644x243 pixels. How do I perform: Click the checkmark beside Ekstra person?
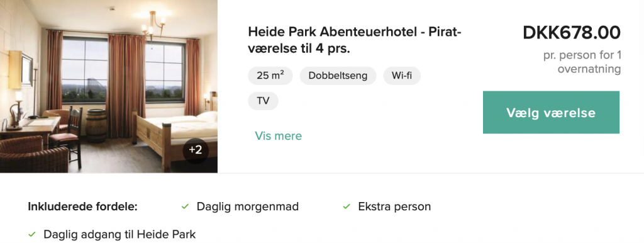pyautogui.click(x=347, y=206)
